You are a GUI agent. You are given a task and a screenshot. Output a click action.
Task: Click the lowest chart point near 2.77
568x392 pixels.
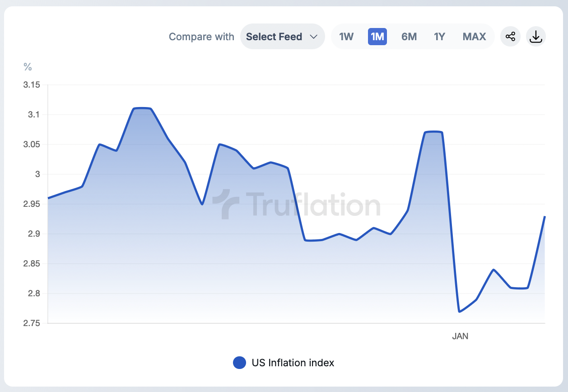click(459, 312)
